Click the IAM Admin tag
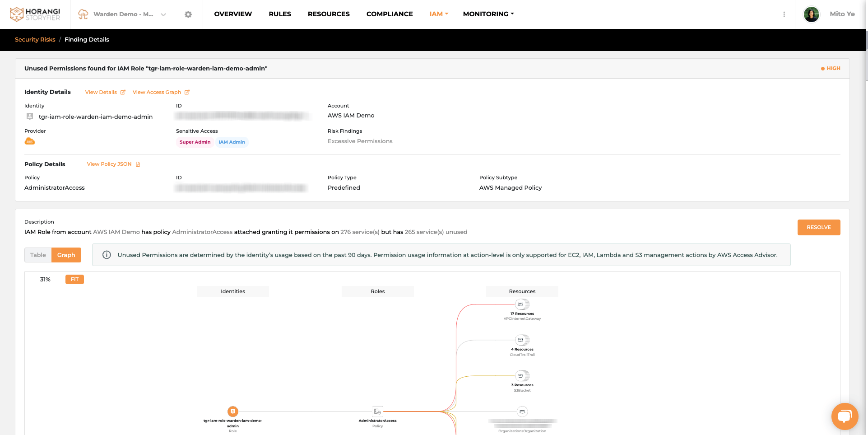The height and width of the screenshot is (435, 868). click(x=232, y=142)
